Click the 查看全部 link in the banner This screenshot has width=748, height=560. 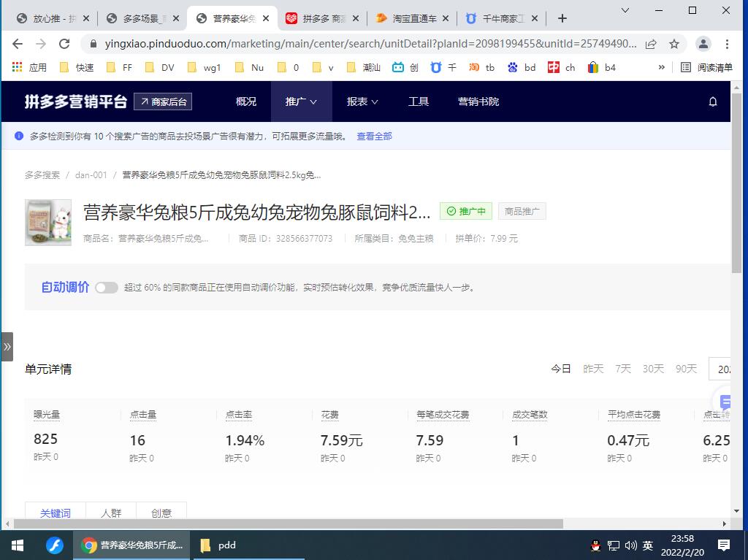[375, 137]
